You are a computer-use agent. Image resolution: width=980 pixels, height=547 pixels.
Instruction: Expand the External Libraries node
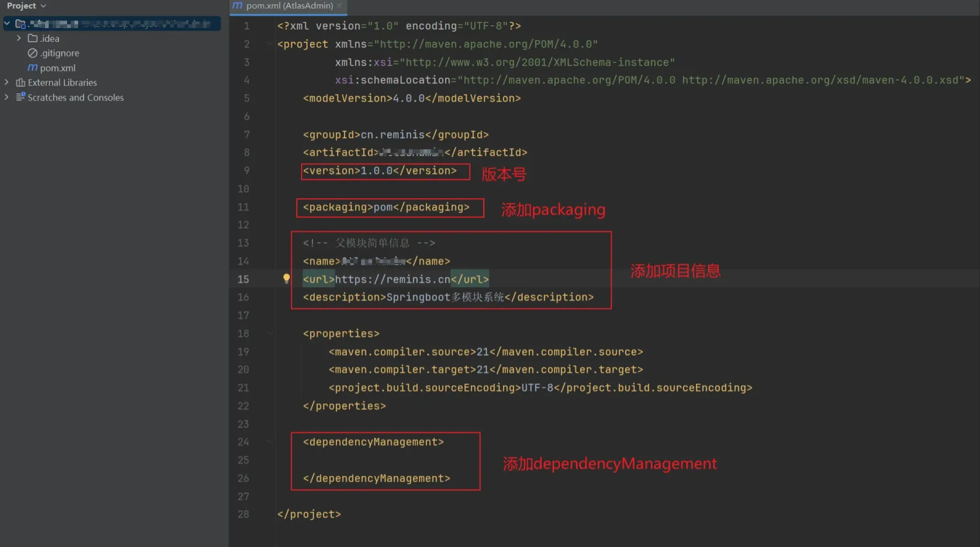pyautogui.click(x=6, y=82)
